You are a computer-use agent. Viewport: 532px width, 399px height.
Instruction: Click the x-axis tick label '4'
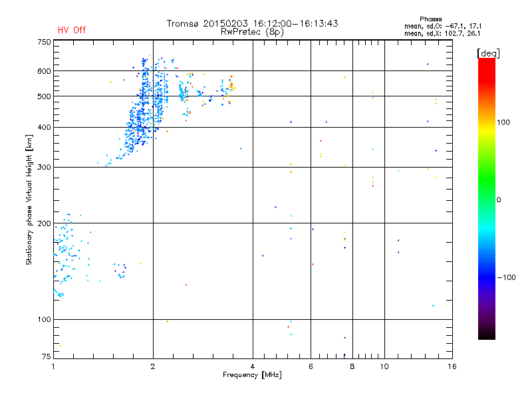click(253, 366)
